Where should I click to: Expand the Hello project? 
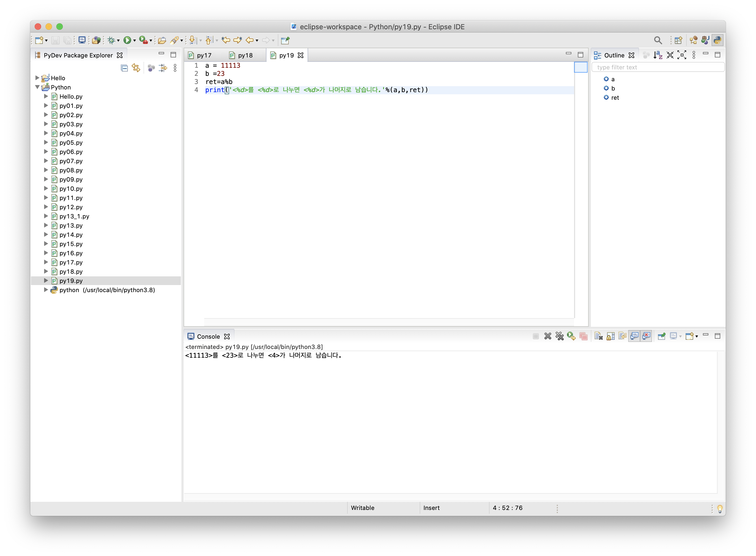coord(37,78)
